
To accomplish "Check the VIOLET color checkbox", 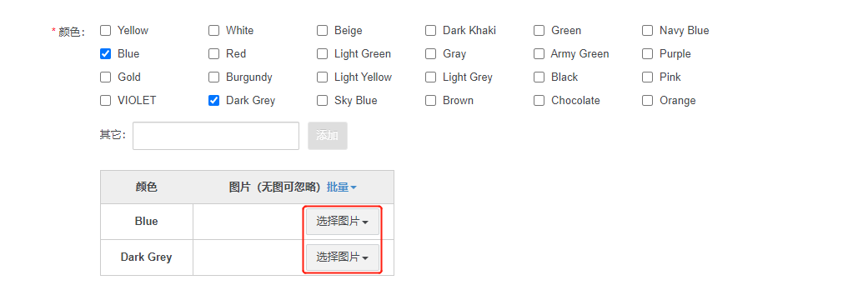I will click(105, 100).
